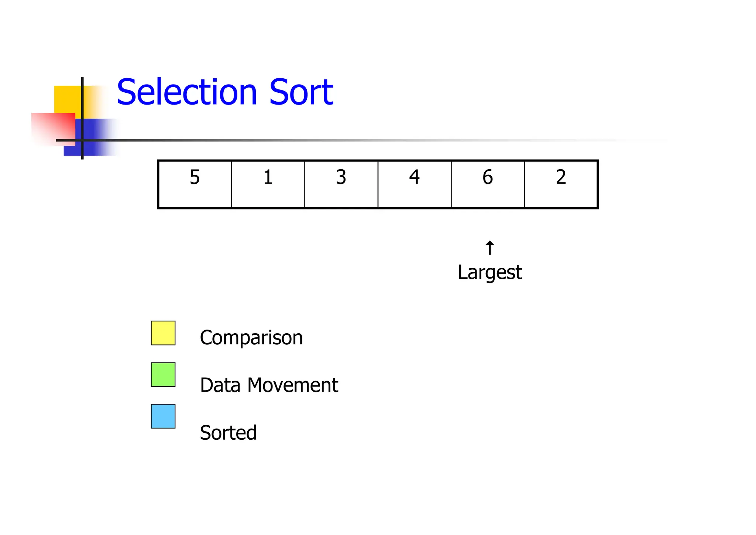Image resolution: width=756 pixels, height=535 pixels.
Task: Pick the array cell showing 4
Action: click(x=414, y=184)
